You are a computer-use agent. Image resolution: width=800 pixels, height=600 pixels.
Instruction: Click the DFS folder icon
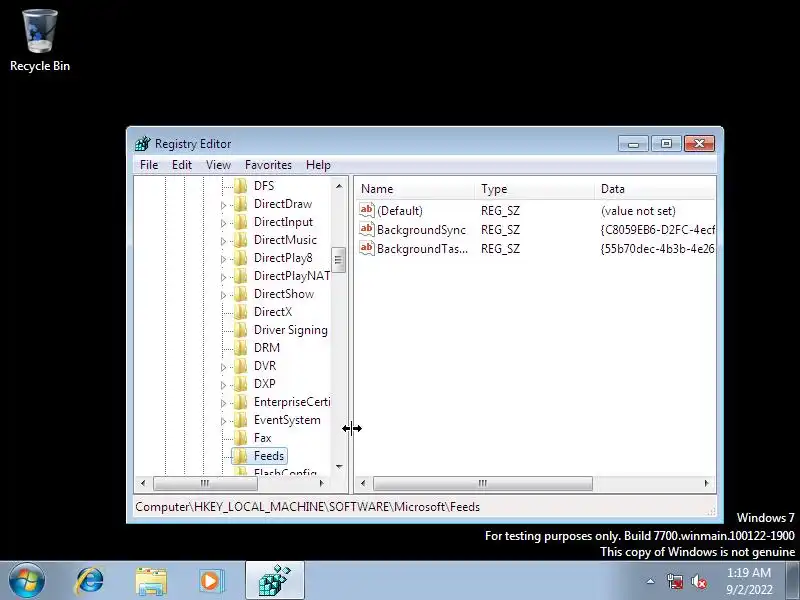(240, 186)
